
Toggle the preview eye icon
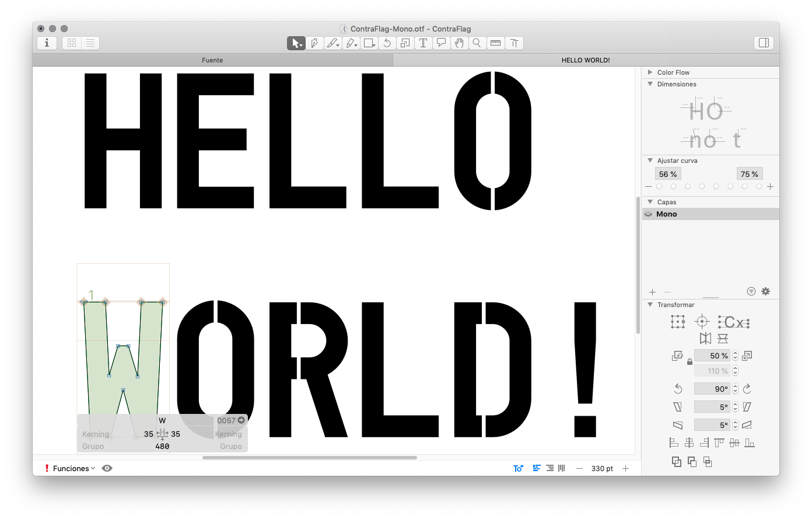107,468
